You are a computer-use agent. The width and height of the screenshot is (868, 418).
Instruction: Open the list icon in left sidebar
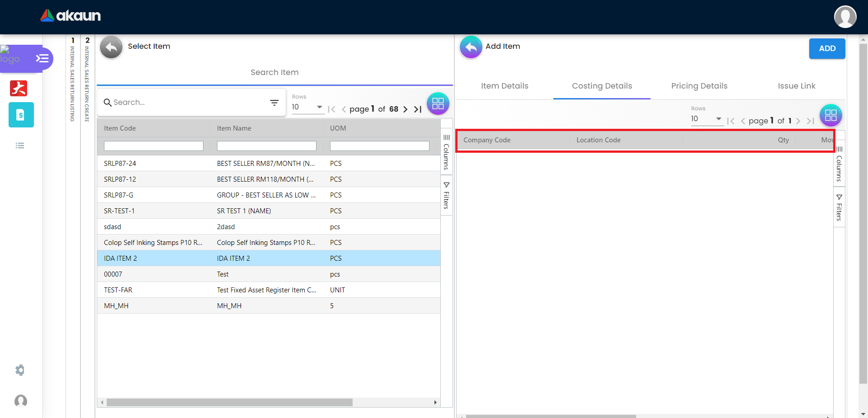[x=20, y=146]
